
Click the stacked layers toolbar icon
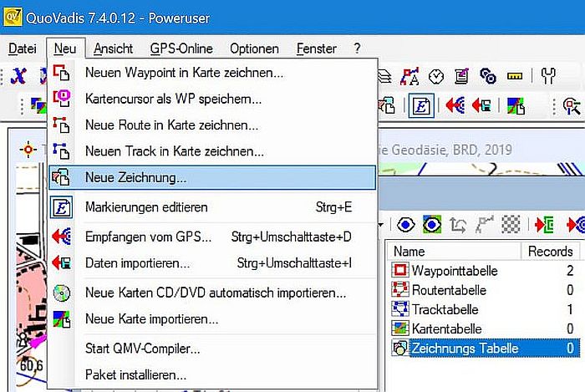384,76
